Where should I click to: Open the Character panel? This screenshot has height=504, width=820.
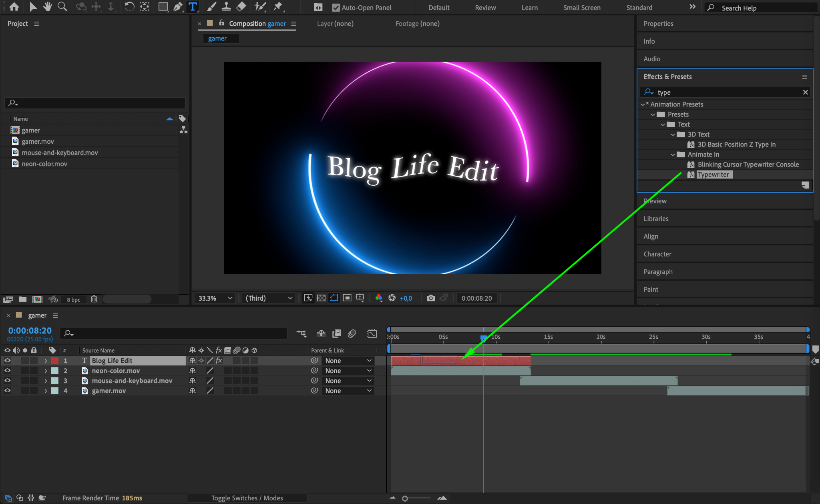coord(657,254)
